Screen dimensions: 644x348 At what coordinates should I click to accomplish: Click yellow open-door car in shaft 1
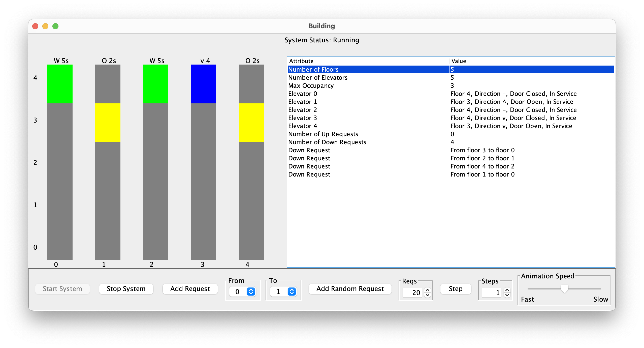pos(108,123)
